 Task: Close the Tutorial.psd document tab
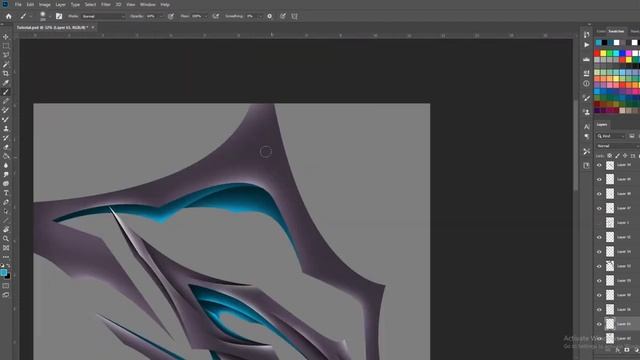(x=93, y=27)
